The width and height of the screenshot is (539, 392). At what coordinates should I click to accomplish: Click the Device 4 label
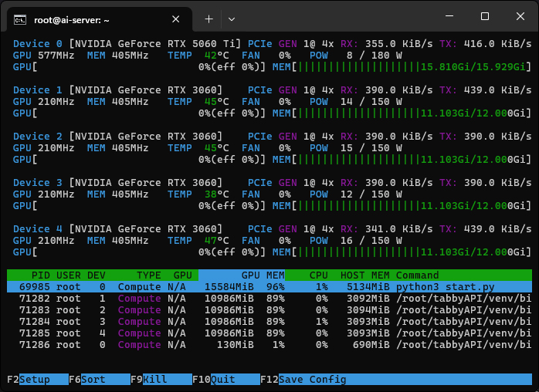(x=38, y=229)
